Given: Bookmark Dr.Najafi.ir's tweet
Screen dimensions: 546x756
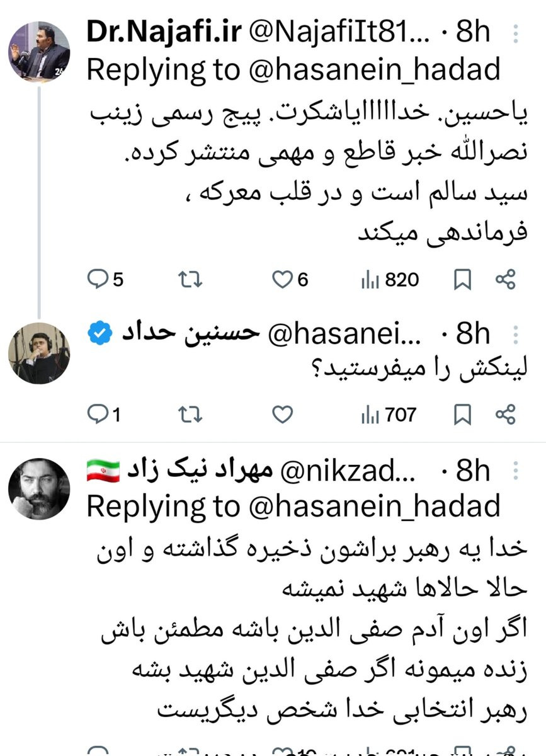Looking at the screenshot, I should pos(463,280).
